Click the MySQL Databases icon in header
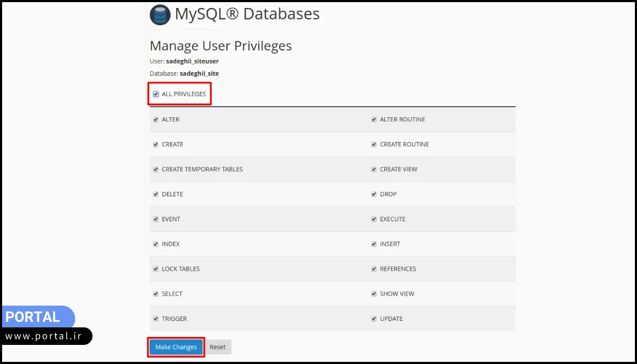 click(x=160, y=15)
